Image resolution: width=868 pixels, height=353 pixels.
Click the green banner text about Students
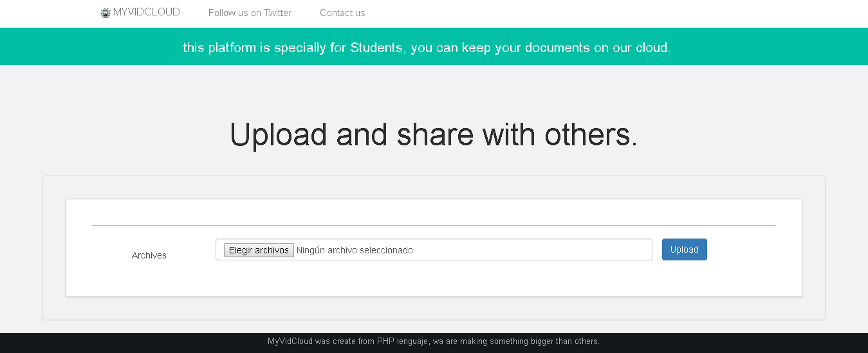pyautogui.click(x=427, y=48)
